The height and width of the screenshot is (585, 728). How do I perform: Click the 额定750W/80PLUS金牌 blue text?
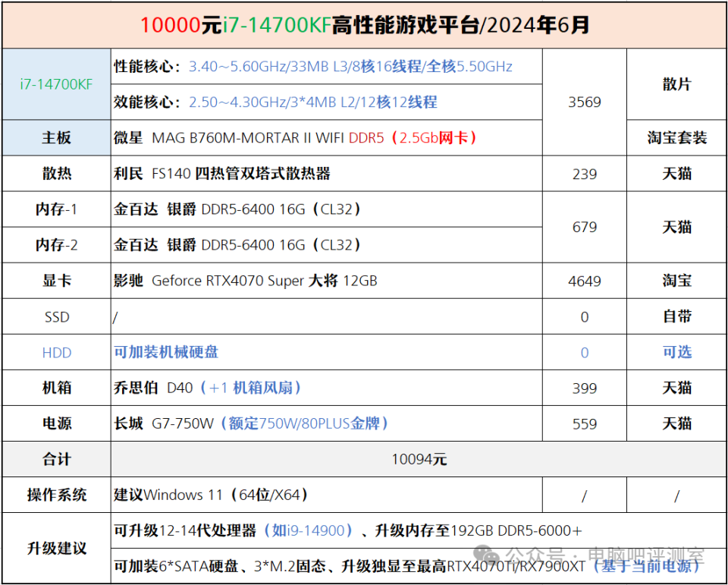[x=303, y=423]
